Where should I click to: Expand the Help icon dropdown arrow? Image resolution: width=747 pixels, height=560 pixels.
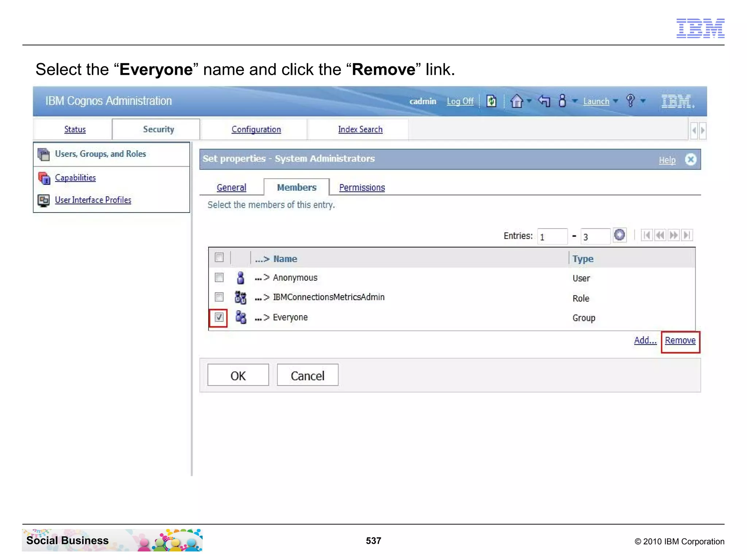click(x=643, y=101)
